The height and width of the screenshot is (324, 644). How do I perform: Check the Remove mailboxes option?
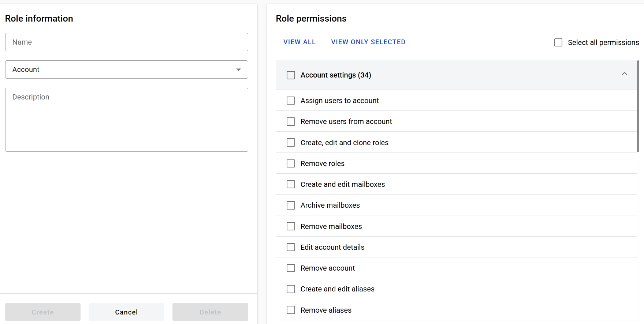[x=291, y=226]
